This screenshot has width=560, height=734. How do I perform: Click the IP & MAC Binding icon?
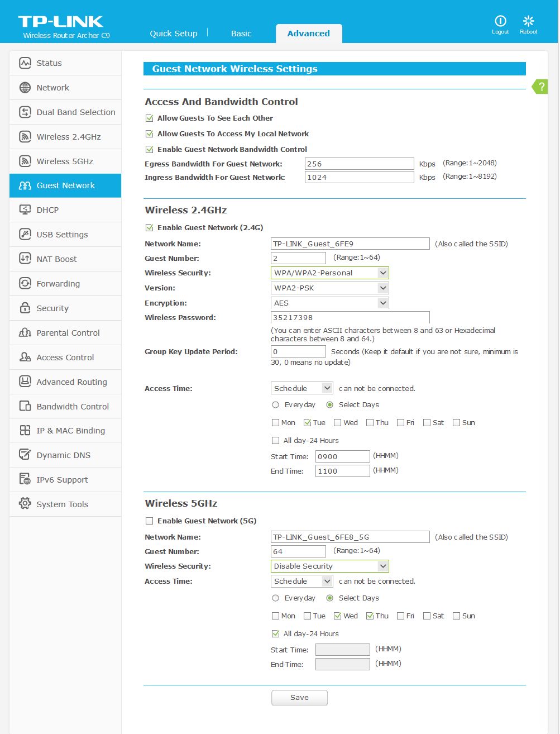click(25, 431)
